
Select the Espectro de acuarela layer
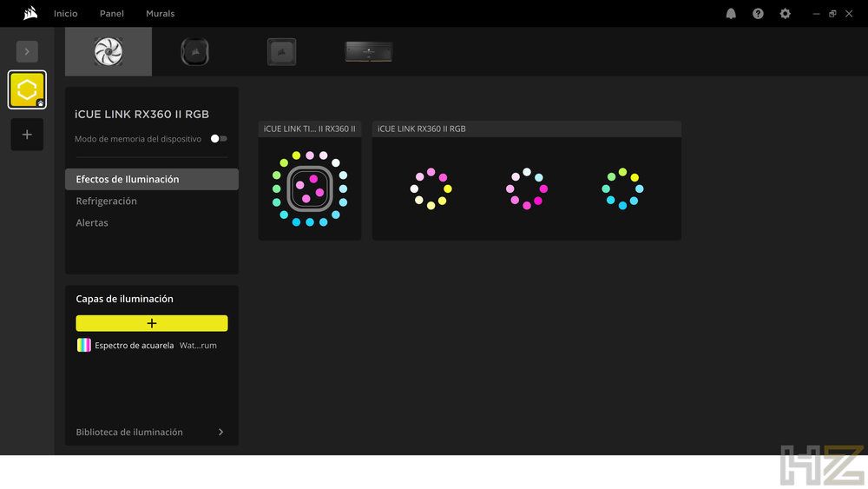152,345
